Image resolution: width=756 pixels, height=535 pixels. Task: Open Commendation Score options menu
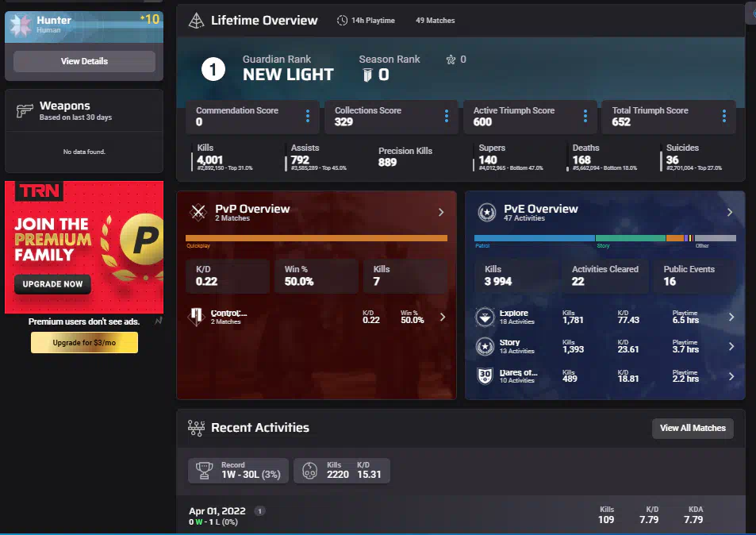point(308,117)
